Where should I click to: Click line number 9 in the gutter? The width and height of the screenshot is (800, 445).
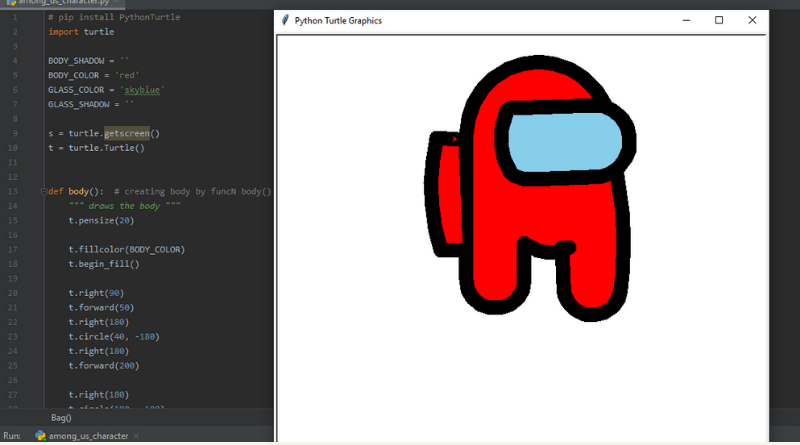(15, 134)
